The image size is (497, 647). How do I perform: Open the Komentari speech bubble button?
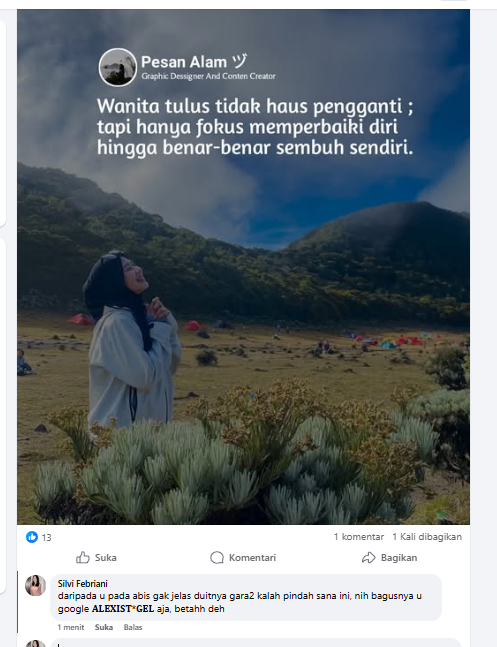point(243,557)
